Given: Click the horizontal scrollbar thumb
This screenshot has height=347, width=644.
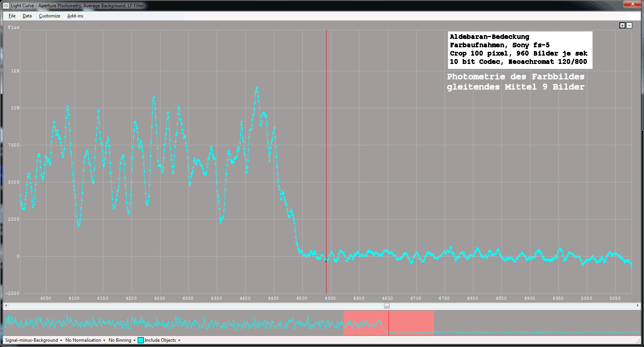Looking at the screenshot, I should coord(387,305).
